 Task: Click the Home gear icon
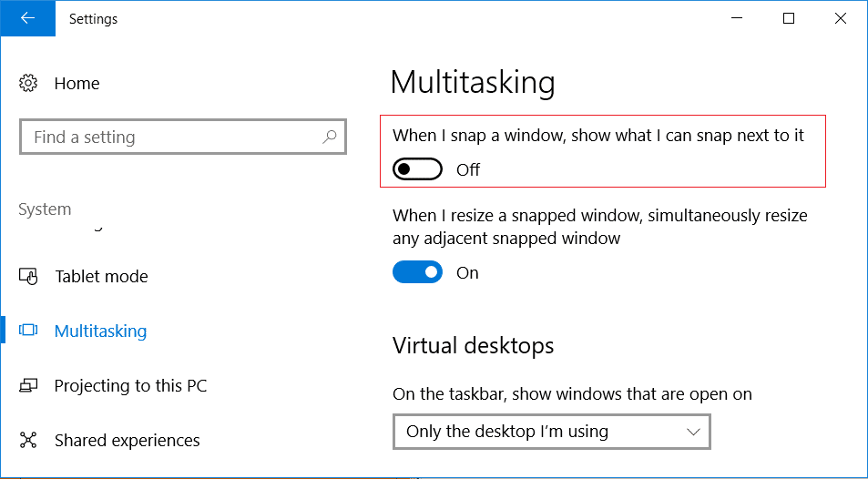pyautogui.click(x=27, y=83)
